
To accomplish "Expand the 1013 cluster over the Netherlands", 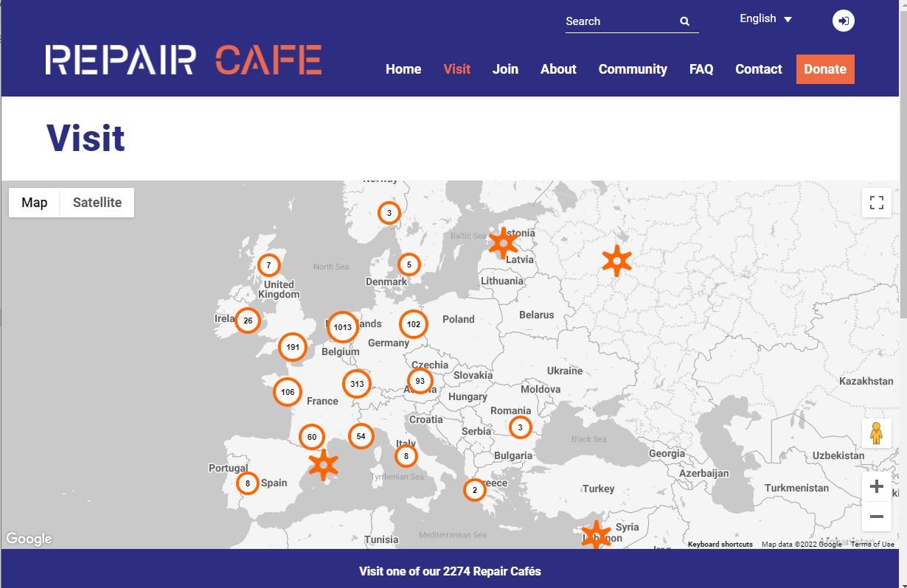I will (342, 327).
